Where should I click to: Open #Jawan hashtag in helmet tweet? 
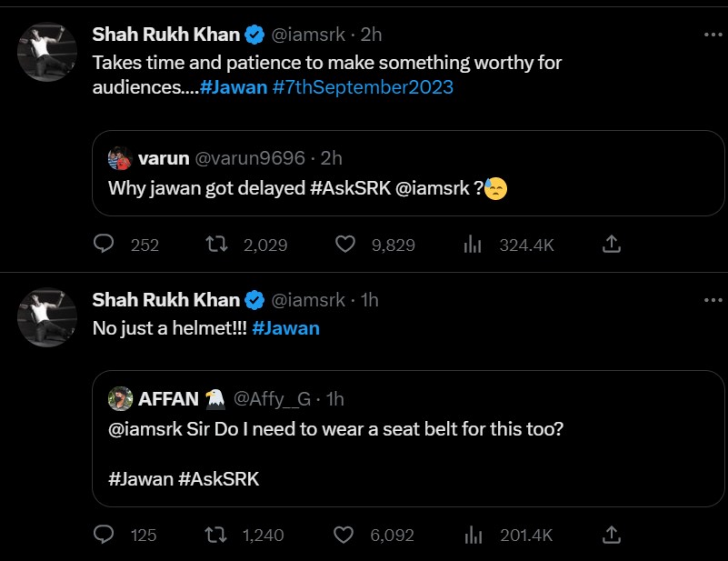tap(285, 328)
